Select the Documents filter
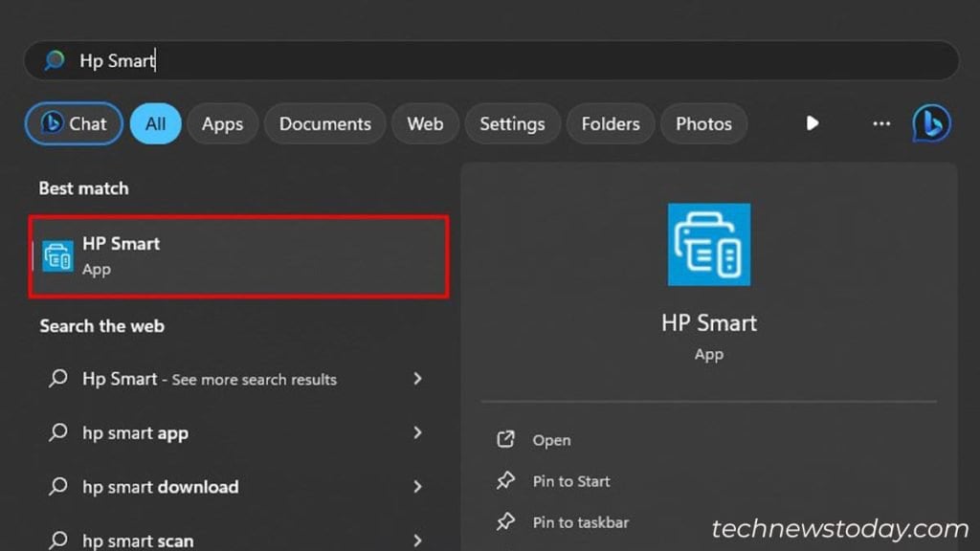Screen dimensions: 980x551 click(324, 123)
